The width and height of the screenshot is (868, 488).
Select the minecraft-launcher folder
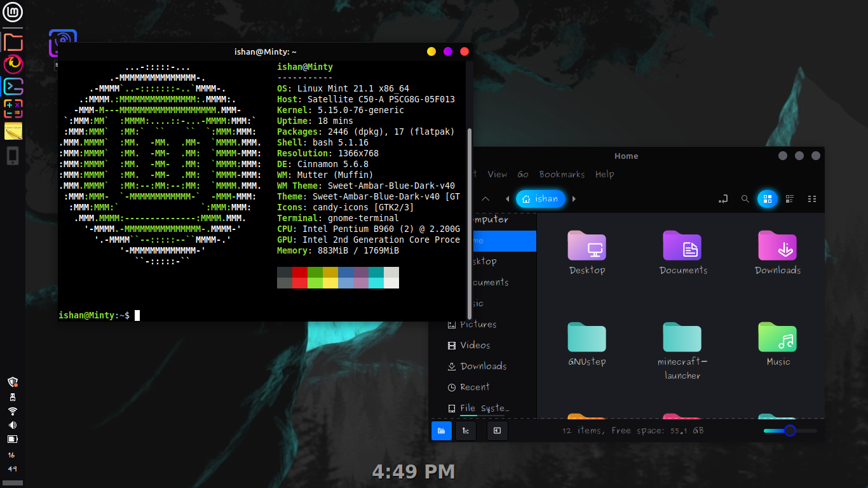682,351
